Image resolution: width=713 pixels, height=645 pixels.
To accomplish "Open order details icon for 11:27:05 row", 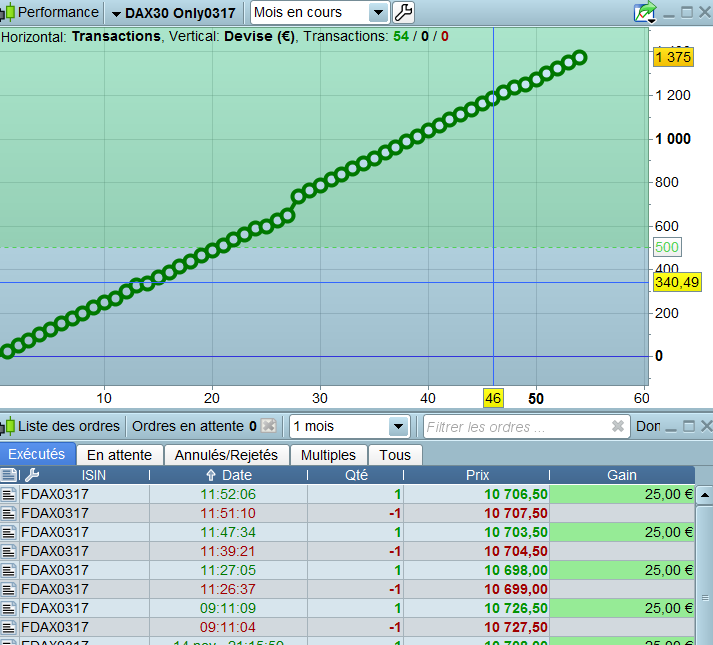I will coord(9,570).
